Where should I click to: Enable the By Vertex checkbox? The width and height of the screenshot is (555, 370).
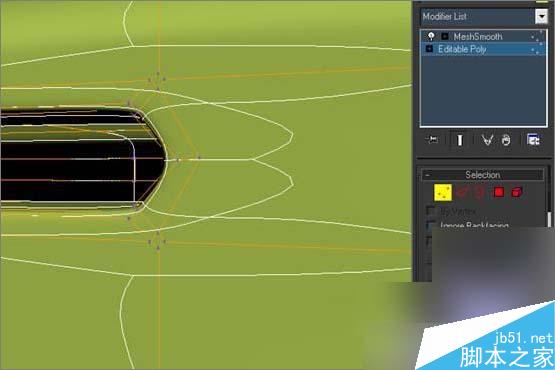point(431,211)
